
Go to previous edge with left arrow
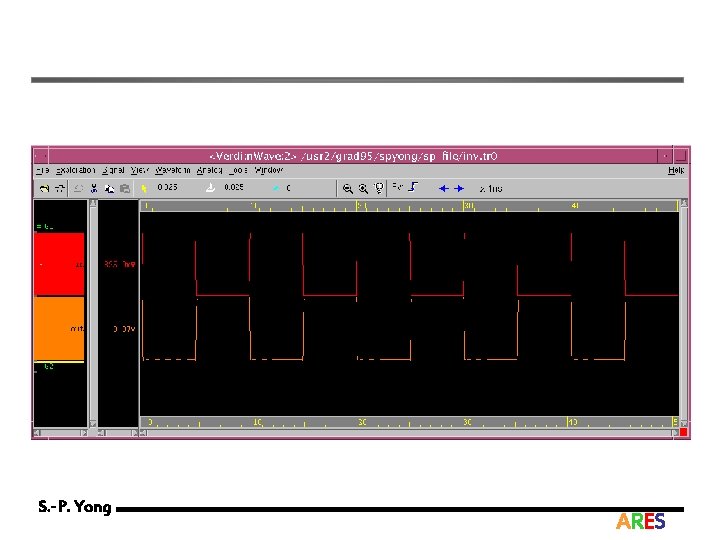point(444,188)
